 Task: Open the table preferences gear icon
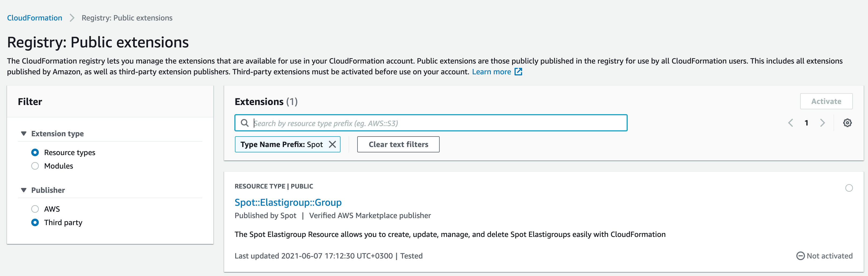[x=847, y=123]
